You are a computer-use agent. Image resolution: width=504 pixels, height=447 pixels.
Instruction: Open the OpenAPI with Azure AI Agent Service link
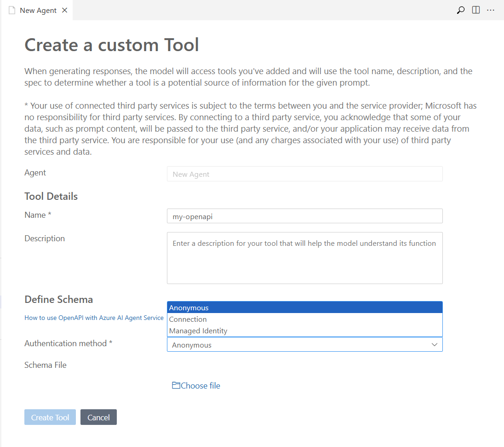[94, 318]
